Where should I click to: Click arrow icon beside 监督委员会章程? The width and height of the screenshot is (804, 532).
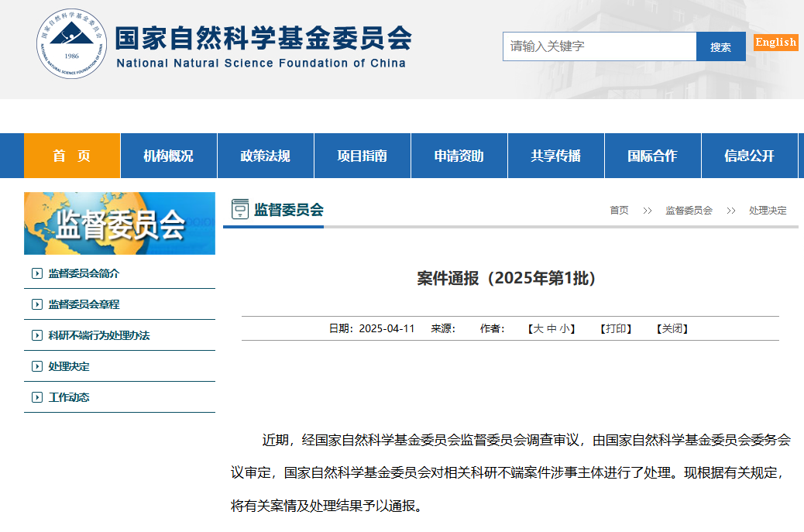(36, 304)
